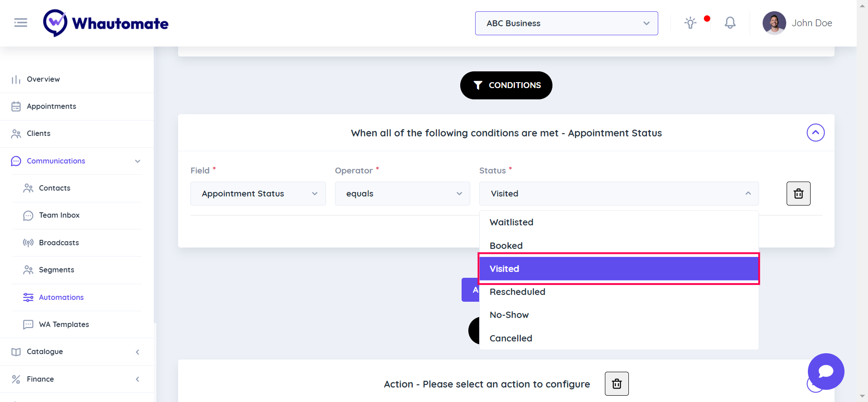Click the black CONDITIONS button
Image resolution: width=868 pixels, height=402 pixels.
pos(506,85)
